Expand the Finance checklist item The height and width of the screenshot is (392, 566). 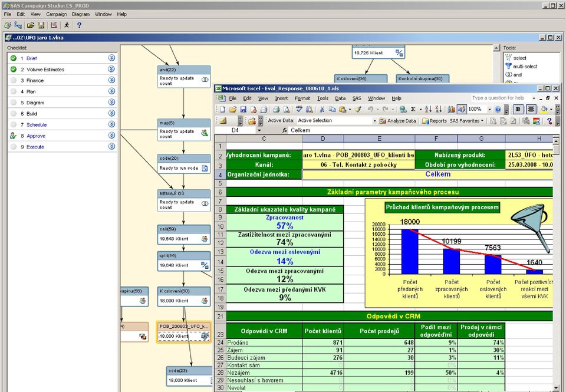(111, 80)
